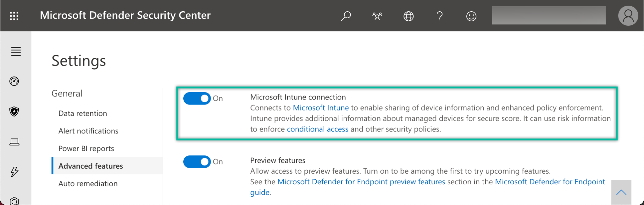
Task: Open the help question mark icon
Action: click(440, 16)
